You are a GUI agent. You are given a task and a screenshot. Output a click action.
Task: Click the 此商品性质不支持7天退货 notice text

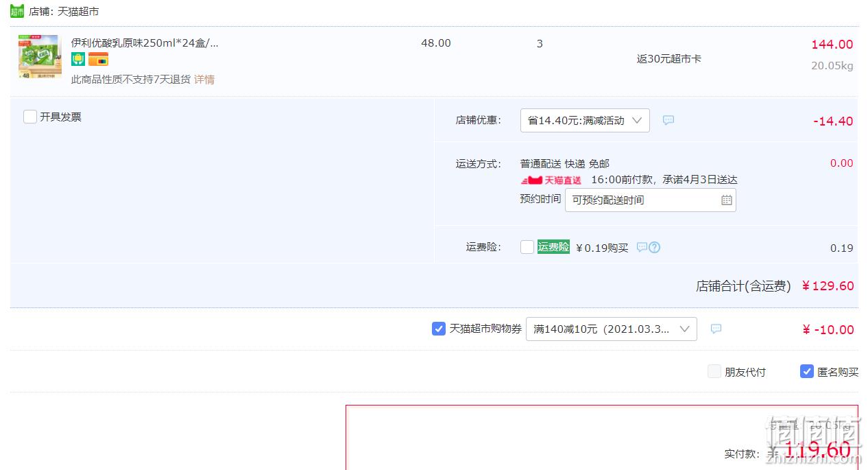coord(131,80)
